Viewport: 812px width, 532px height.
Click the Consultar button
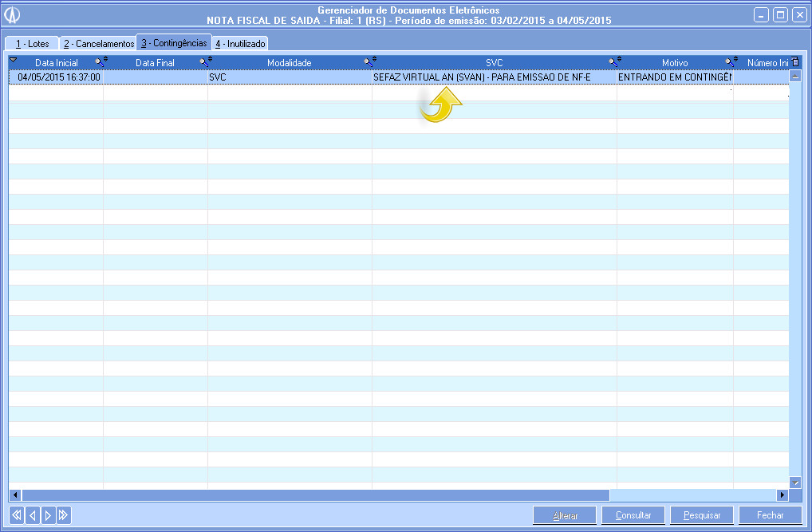(x=633, y=515)
